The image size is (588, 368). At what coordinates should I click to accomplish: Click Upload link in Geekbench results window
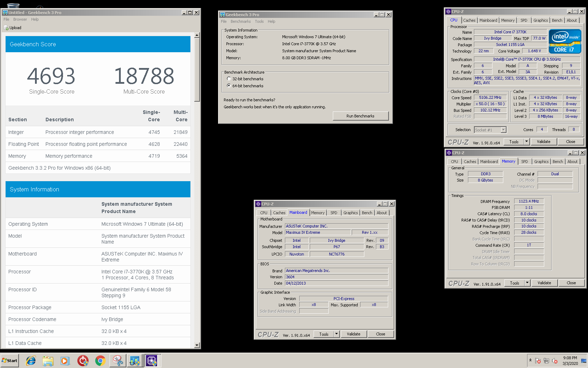[x=15, y=28]
